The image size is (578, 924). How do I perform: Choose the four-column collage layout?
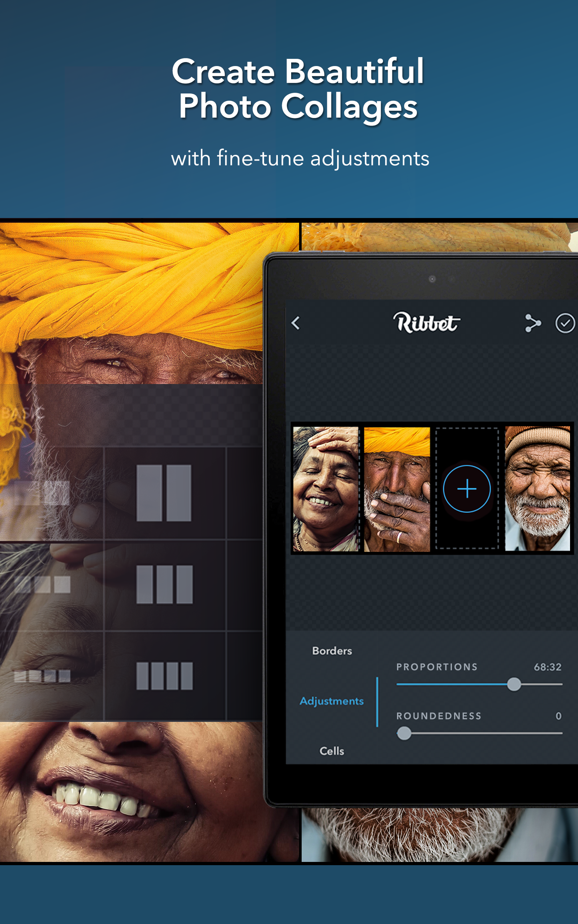tap(164, 676)
